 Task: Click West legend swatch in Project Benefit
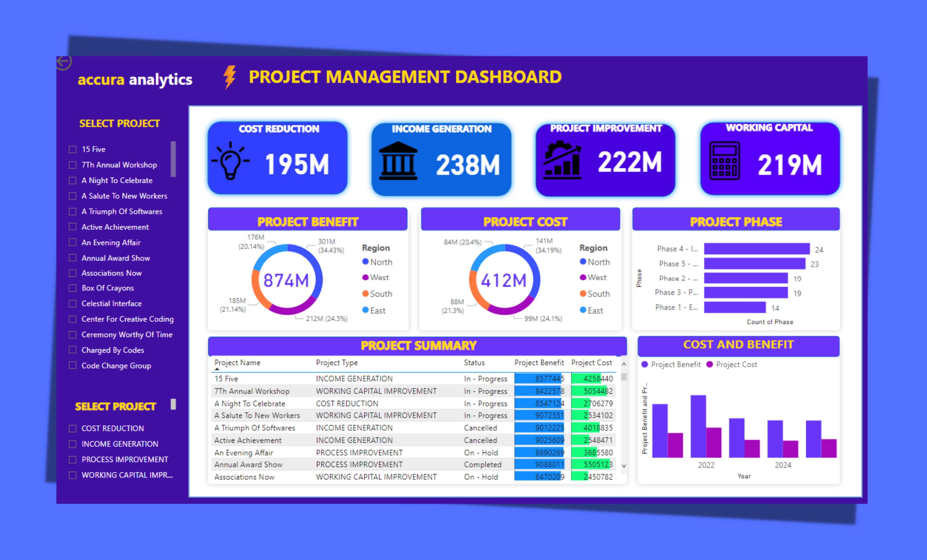[365, 277]
